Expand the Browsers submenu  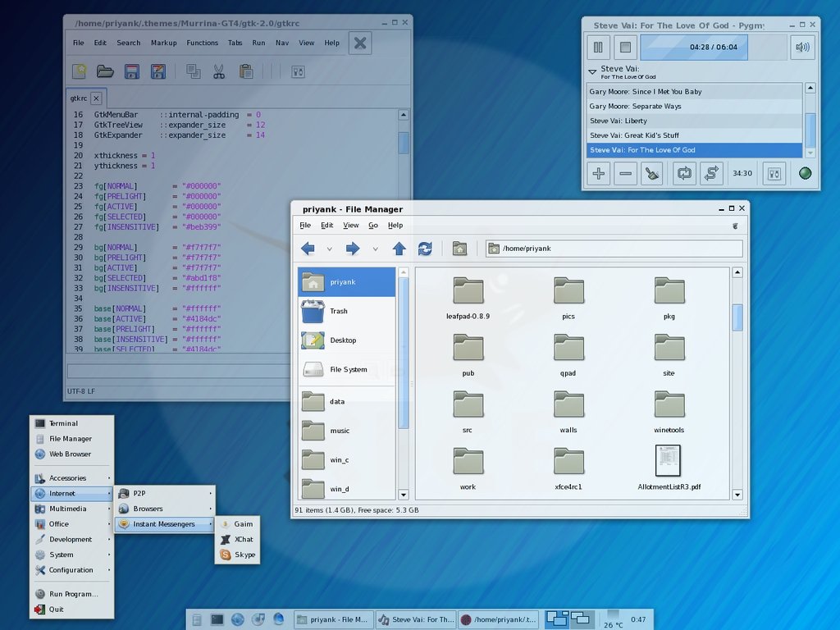164,509
